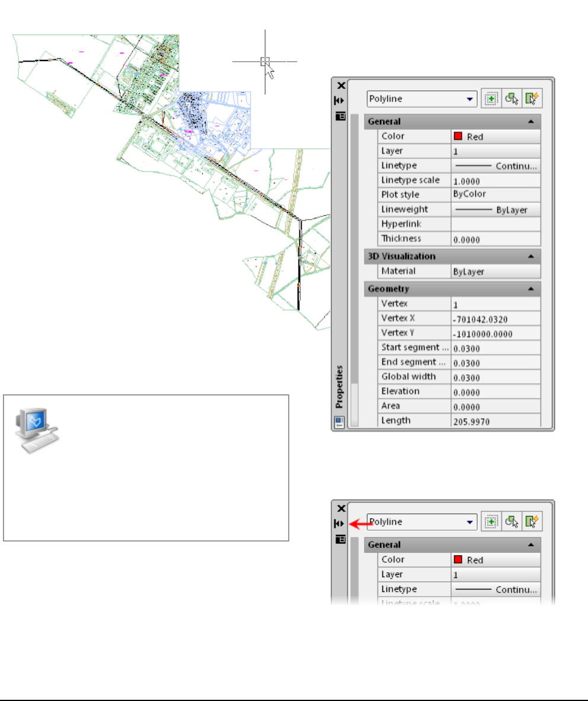The width and height of the screenshot is (588, 701).
Task: Edit the End segment width value 0.0300
Action: tap(496, 362)
